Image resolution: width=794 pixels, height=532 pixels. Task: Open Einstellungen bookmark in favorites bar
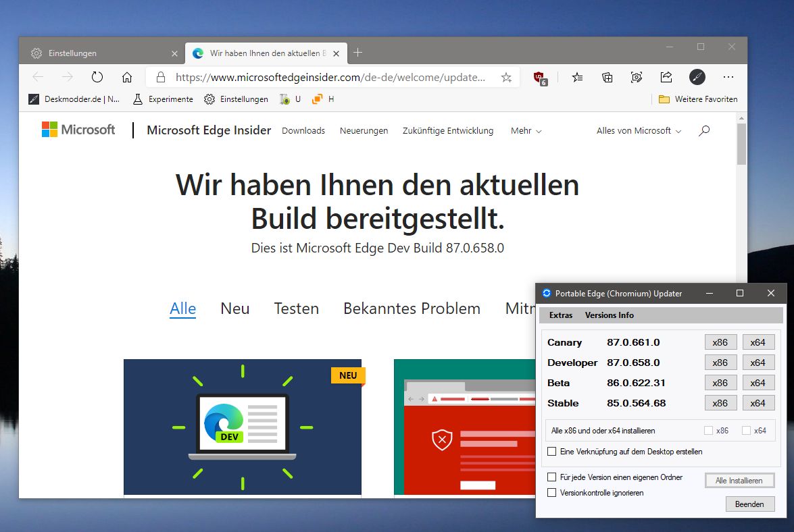point(236,99)
